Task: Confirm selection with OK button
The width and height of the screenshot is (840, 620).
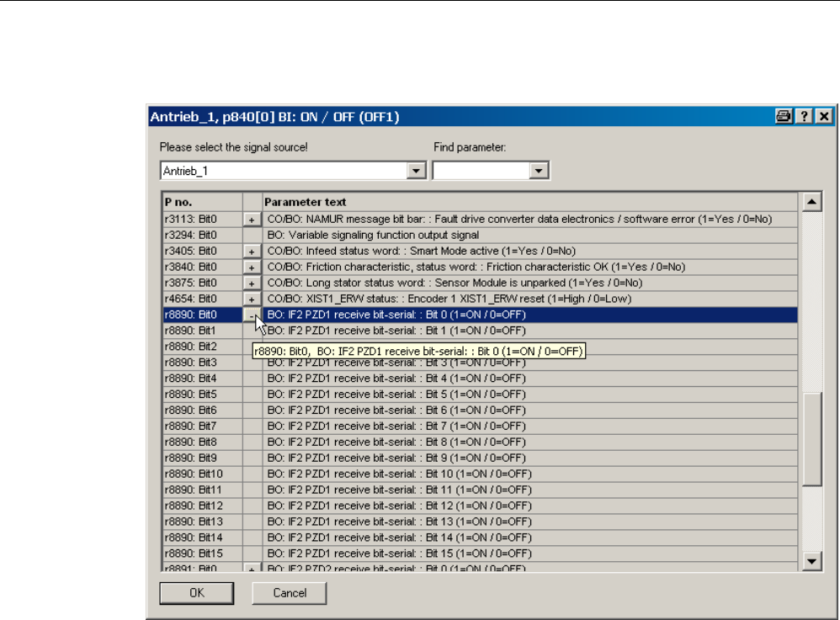Action: pyautogui.click(x=197, y=593)
